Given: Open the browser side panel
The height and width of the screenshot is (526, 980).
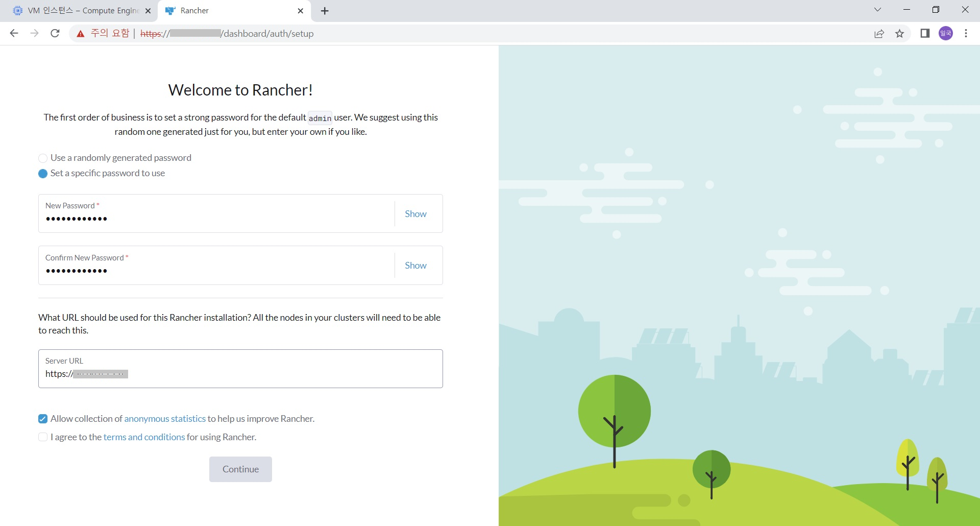Looking at the screenshot, I should pos(925,33).
